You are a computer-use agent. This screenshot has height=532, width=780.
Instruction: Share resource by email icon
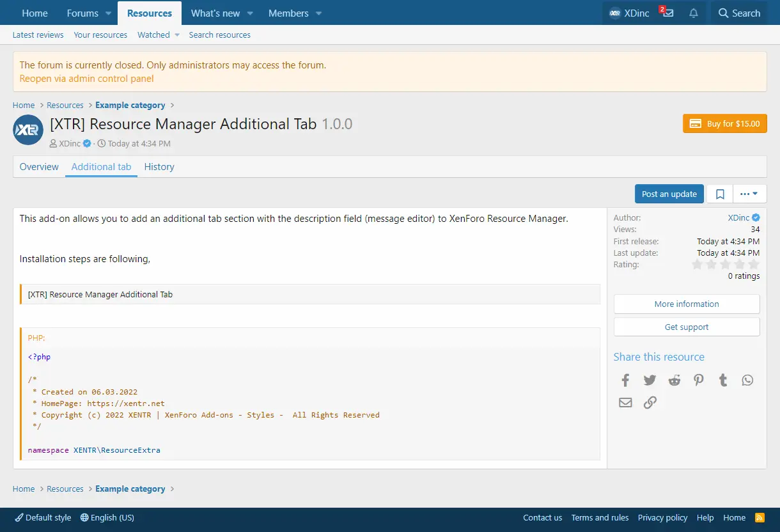625,402
